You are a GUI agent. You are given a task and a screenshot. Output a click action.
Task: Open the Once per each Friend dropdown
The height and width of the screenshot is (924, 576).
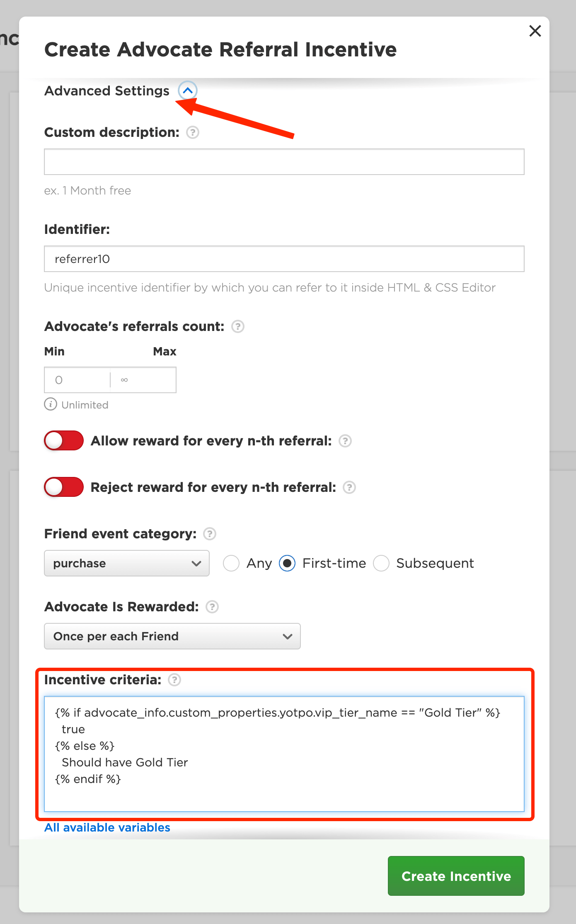(172, 636)
